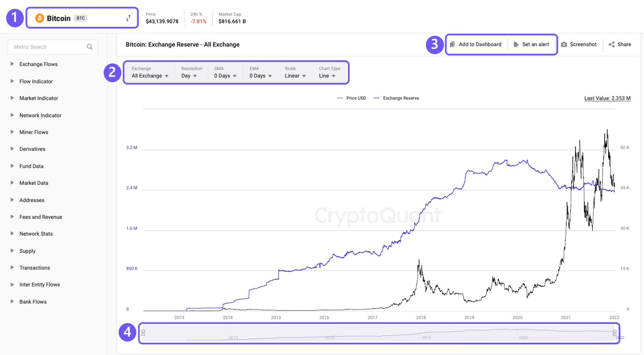Click the magnifier icon in Metric Search
This screenshot has width=644, height=355.
pyautogui.click(x=90, y=47)
